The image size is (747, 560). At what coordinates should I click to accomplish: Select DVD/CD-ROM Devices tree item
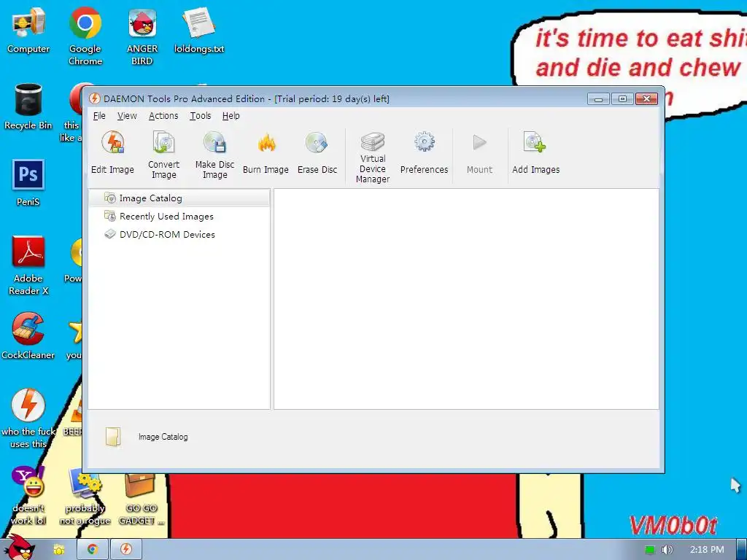[x=160, y=234]
